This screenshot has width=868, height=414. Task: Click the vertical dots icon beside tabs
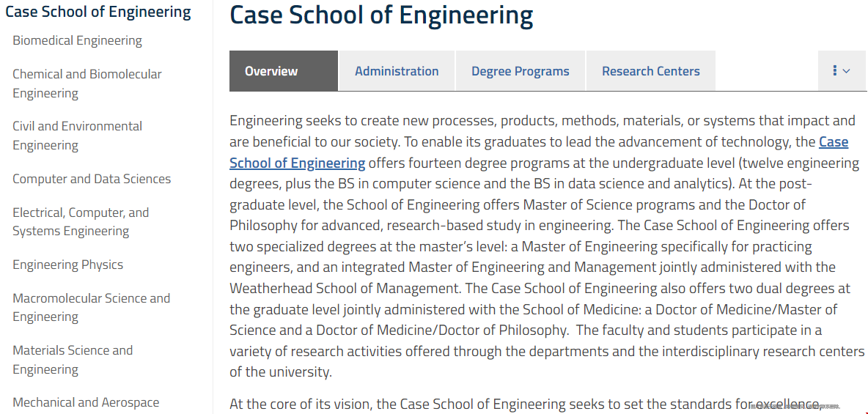835,71
